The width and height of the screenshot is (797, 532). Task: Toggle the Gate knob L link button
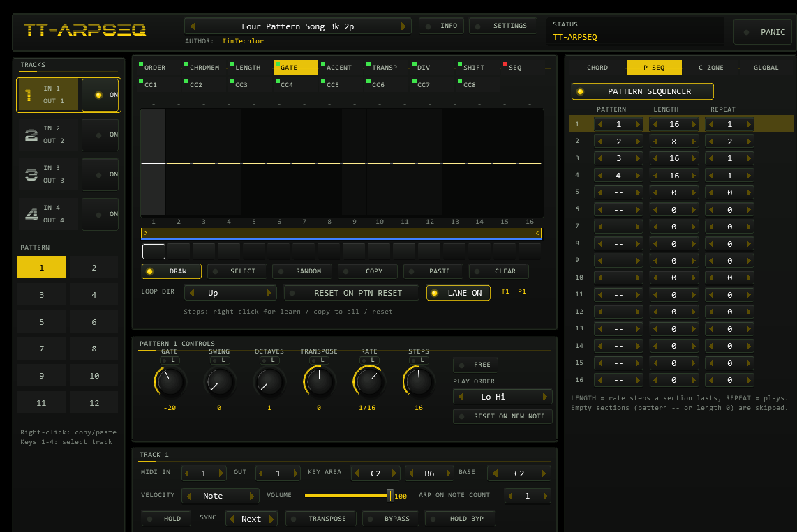point(170,360)
